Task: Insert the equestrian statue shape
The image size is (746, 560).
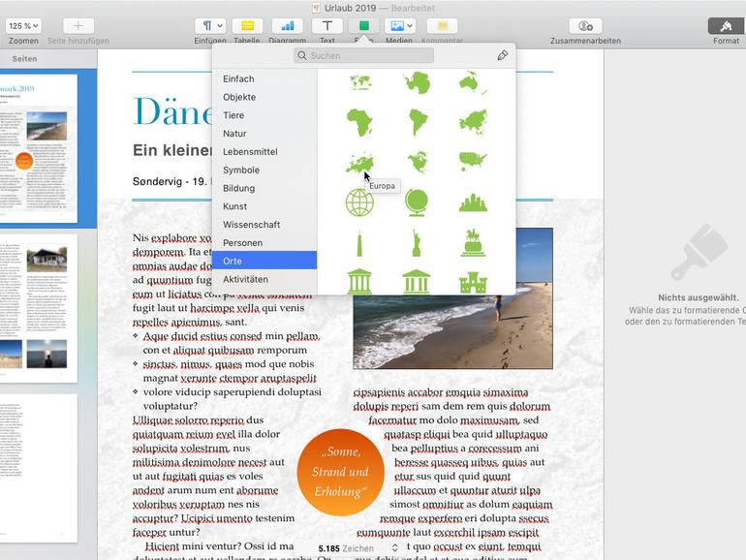Action: tap(473, 242)
